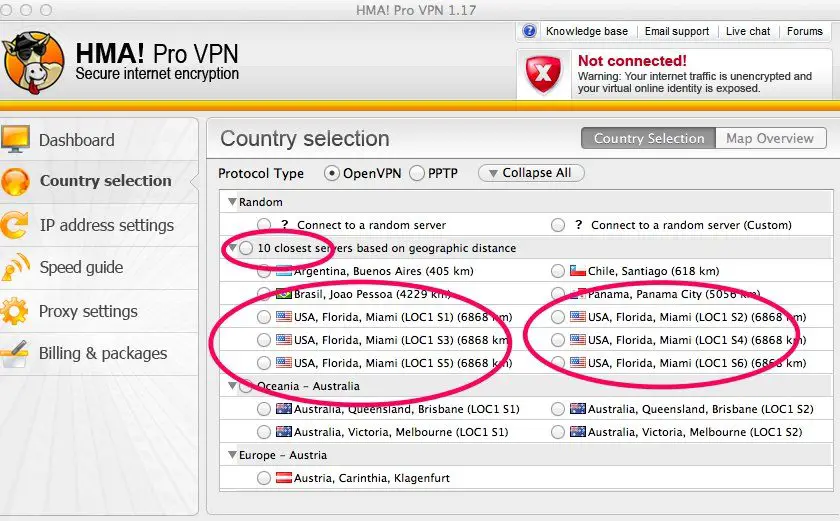This screenshot has width=840, height=521.
Task: Select Connect to a random server radio
Action: tap(264, 225)
